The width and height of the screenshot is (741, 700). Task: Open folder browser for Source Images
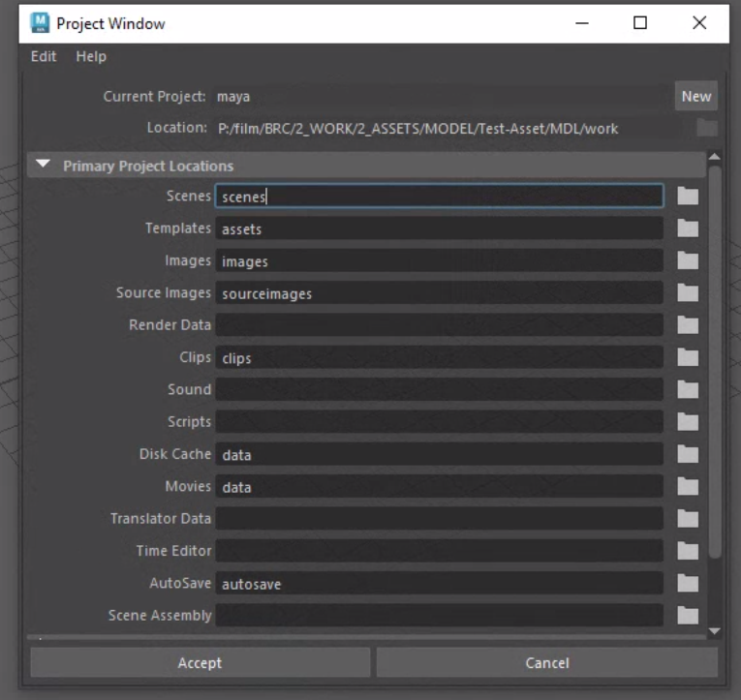(x=688, y=292)
